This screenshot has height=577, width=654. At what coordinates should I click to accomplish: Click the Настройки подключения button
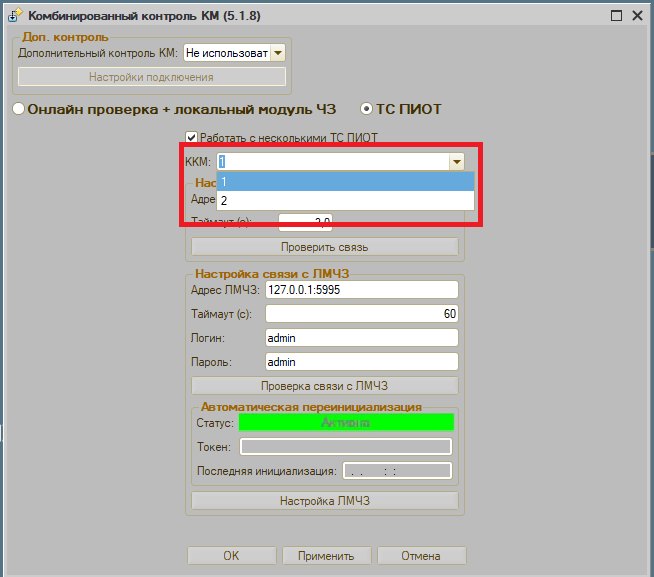click(x=152, y=77)
